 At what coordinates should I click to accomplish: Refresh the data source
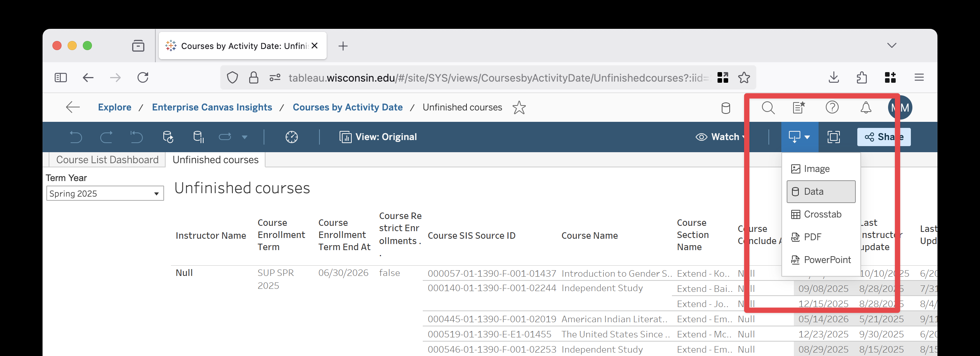coord(168,137)
